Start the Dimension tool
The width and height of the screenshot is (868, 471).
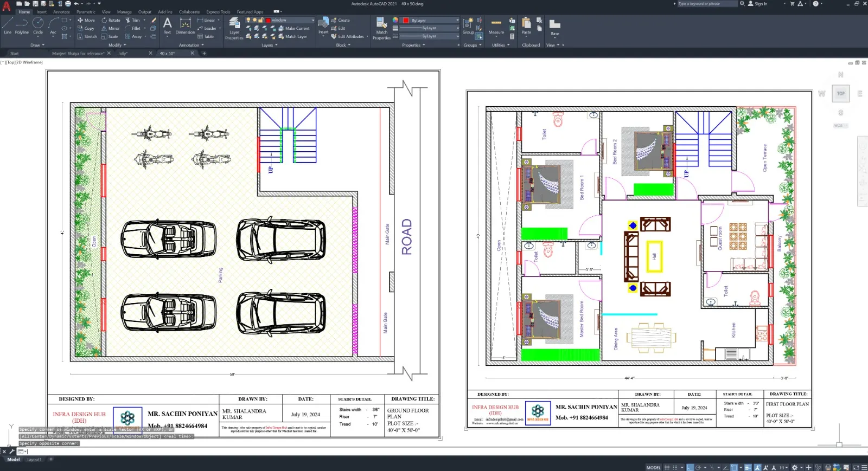[x=185, y=25]
